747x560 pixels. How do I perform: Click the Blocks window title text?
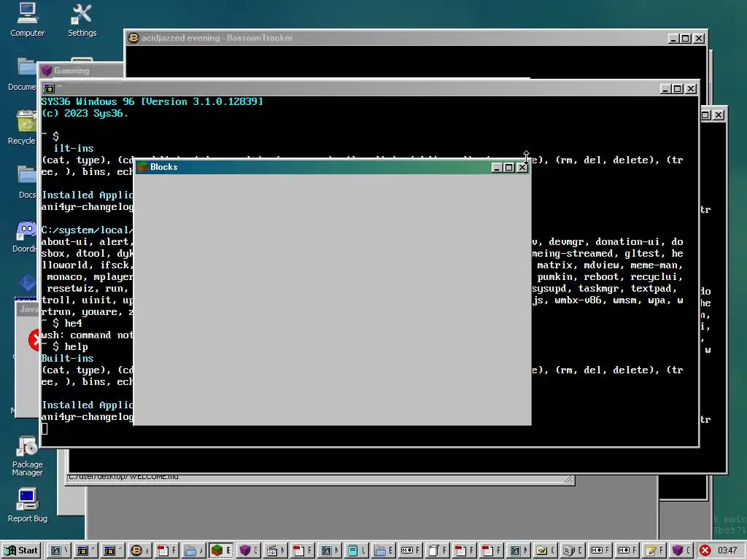164,167
